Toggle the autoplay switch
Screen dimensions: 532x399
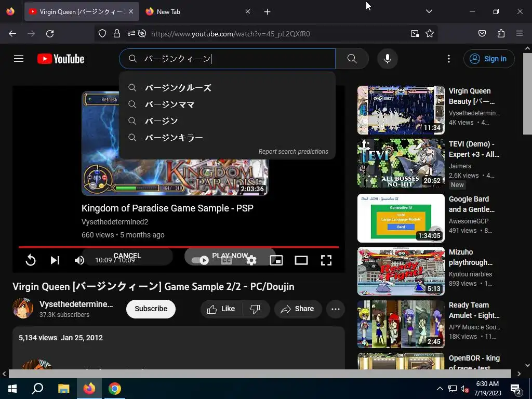200,260
